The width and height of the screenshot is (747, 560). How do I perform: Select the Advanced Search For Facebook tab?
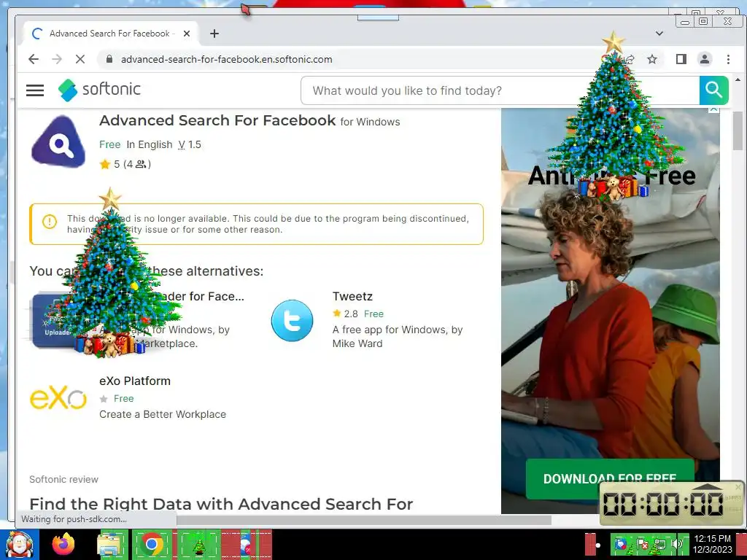click(x=109, y=34)
